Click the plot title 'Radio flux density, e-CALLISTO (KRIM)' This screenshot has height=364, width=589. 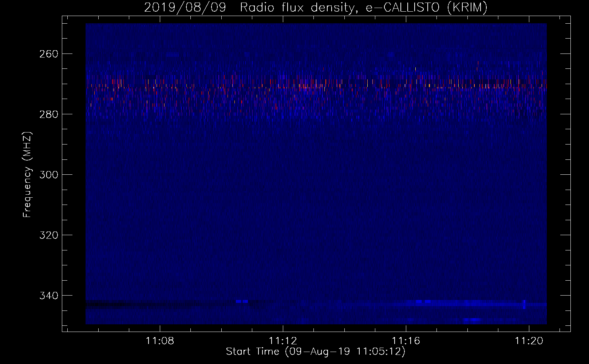click(364, 7)
